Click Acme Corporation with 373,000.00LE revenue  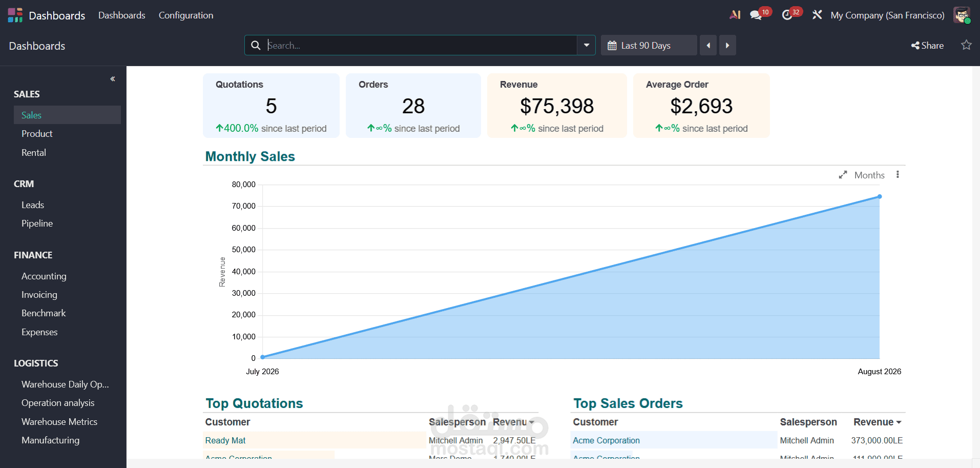(606, 440)
